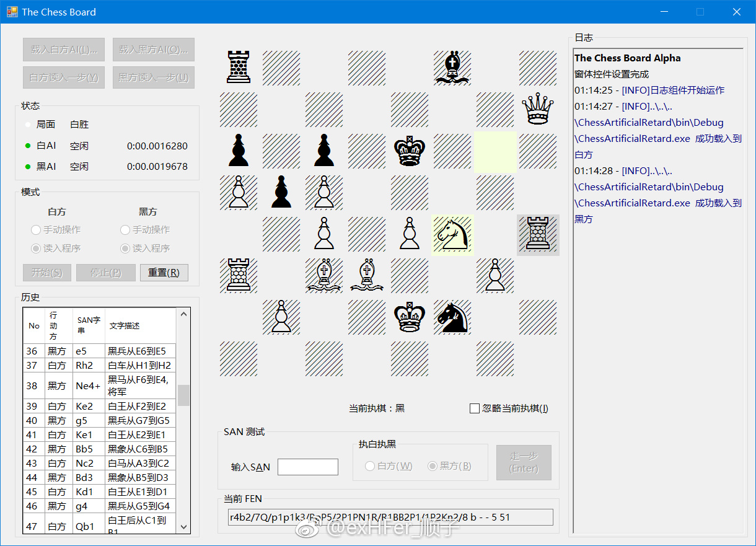Click the app icon in the title bar
Image resolution: width=756 pixels, height=546 pixels.
pyautogui.click(x=12, y=12)
